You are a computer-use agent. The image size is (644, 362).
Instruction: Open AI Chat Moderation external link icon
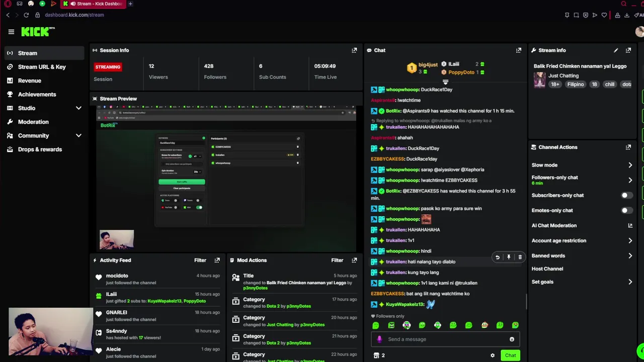coord(630,226)
